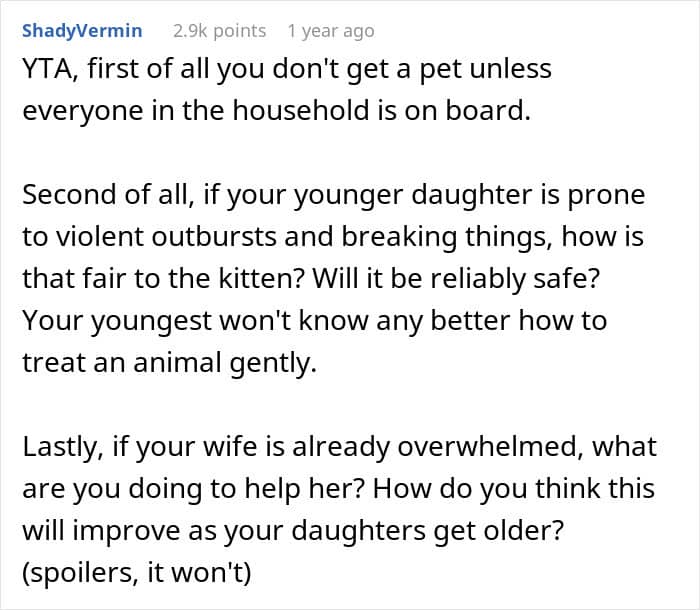Click the line 'treat an animal gently.'

170,363
